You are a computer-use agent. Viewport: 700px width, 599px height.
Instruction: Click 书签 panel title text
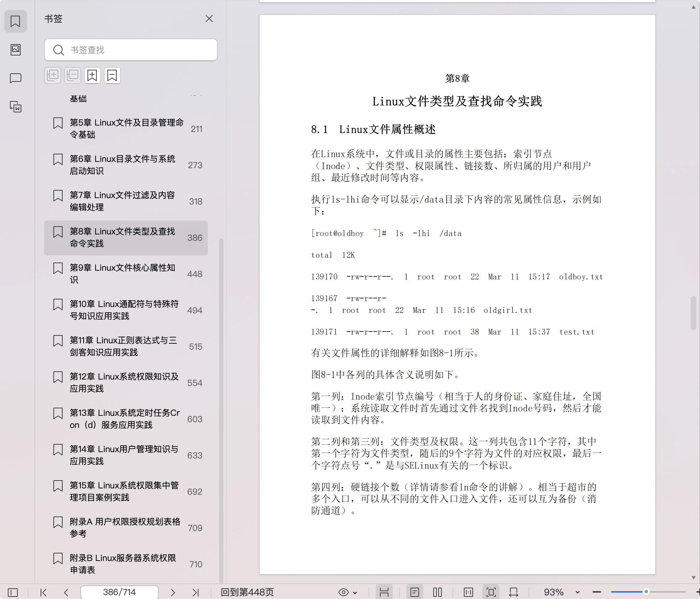tap(53, 18)
